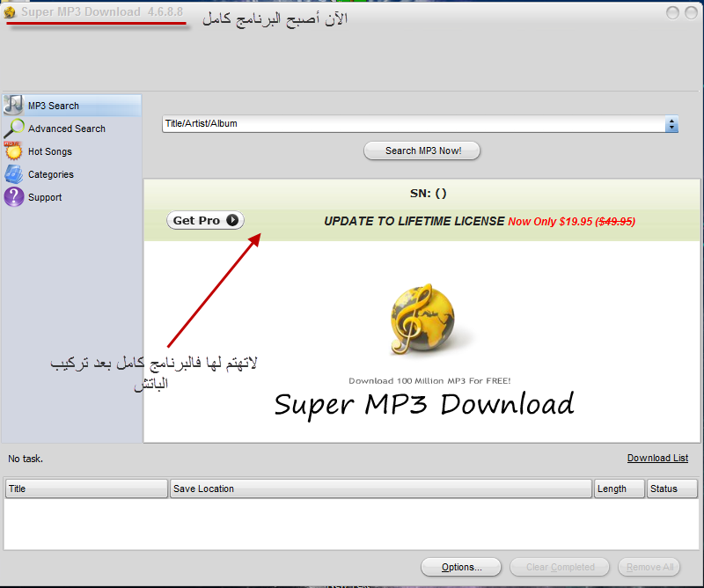Click the No task. status text

point(26,459)
